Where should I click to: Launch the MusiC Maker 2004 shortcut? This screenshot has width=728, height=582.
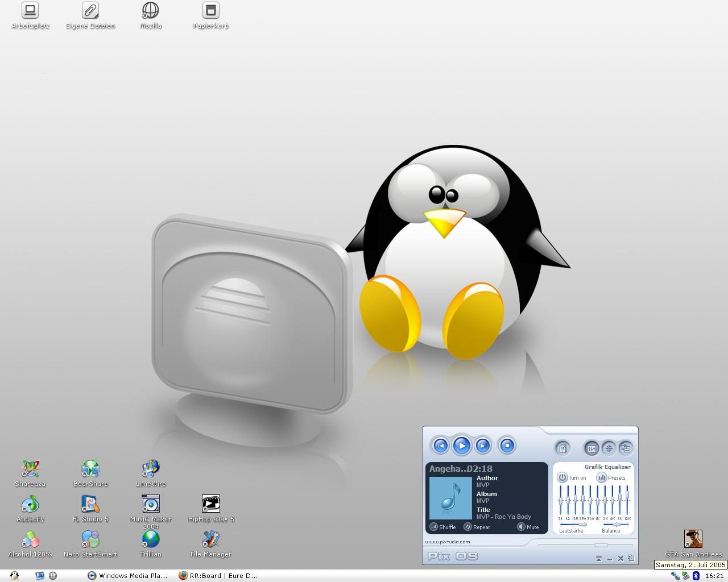151,512
